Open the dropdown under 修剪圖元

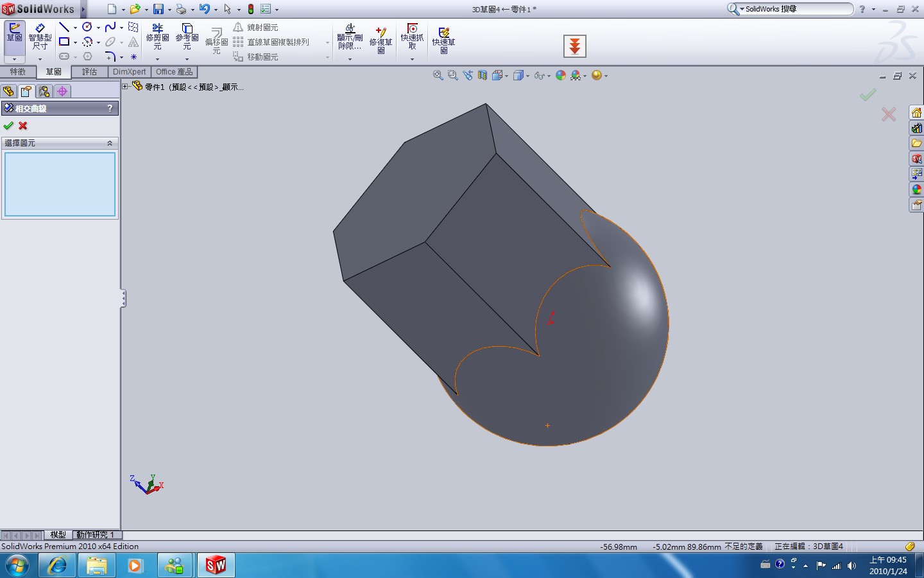(x=157, y=58)
